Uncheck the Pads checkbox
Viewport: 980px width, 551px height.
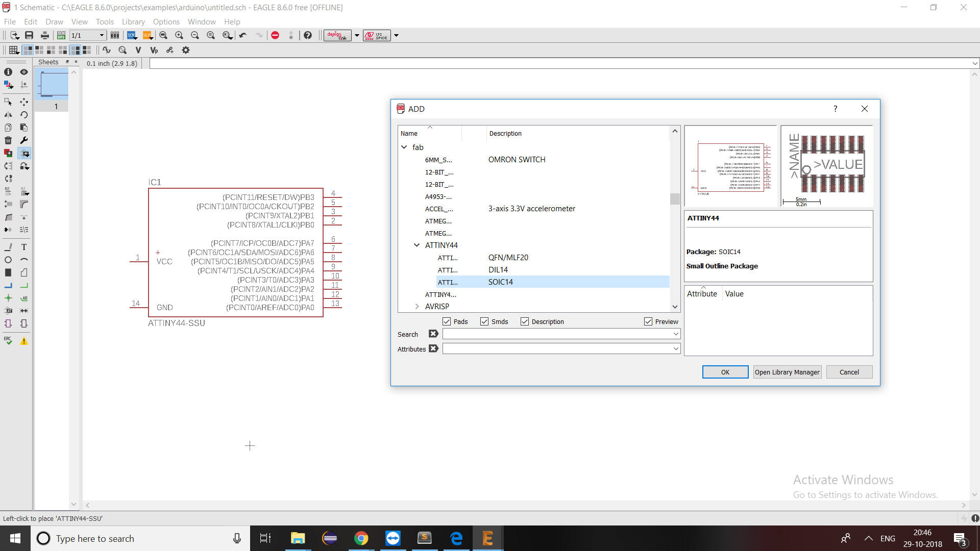coord(447,321)
